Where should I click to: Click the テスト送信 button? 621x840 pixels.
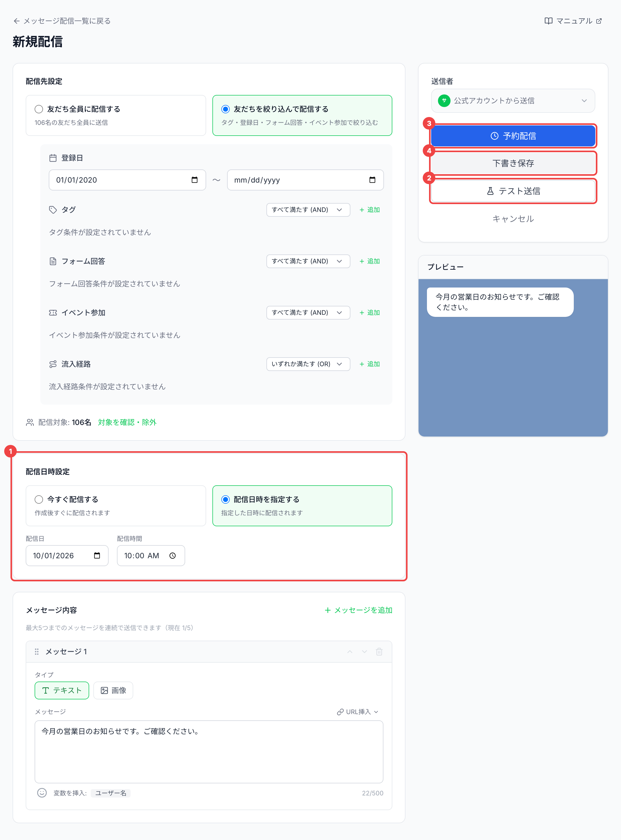[513, 191]
